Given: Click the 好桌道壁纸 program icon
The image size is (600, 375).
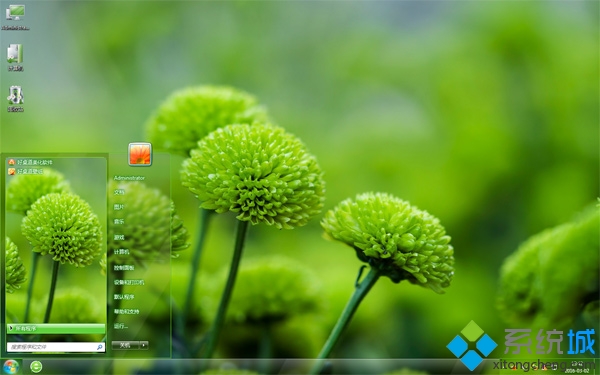Looking at the screenshot, I should [x=11, y=171].
